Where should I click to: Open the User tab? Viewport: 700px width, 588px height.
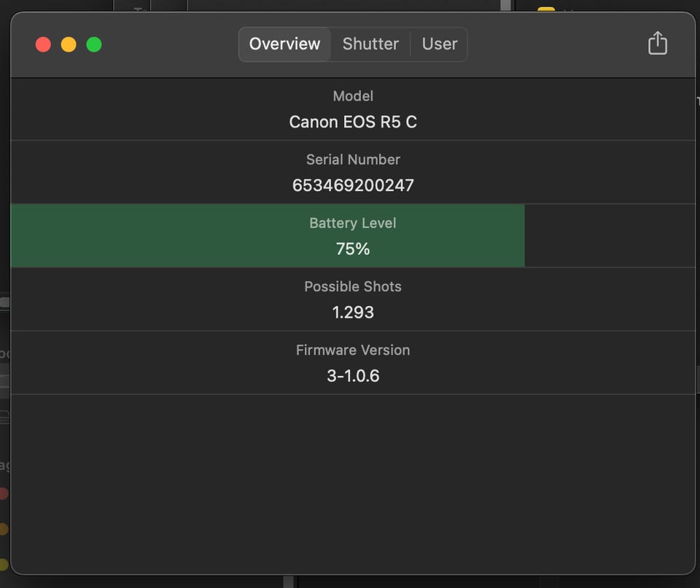click(440, 44)
